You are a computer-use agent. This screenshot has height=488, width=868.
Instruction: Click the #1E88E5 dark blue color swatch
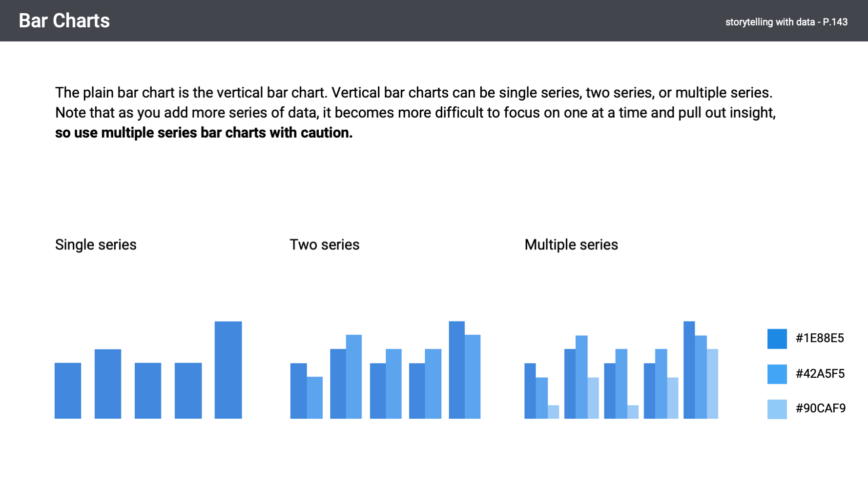(777, 339)
